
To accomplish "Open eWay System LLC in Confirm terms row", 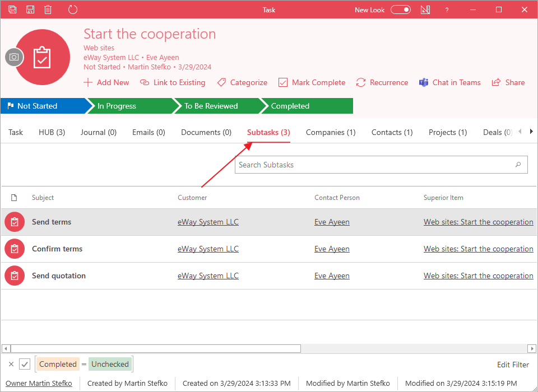I will point(208,249).
